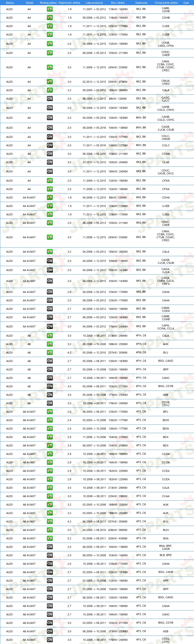Click the engine code CMUA, CRED
Image resolution: width=194 pixels, height=644 pixels.
pyautogui.click(x=166, y=82)
